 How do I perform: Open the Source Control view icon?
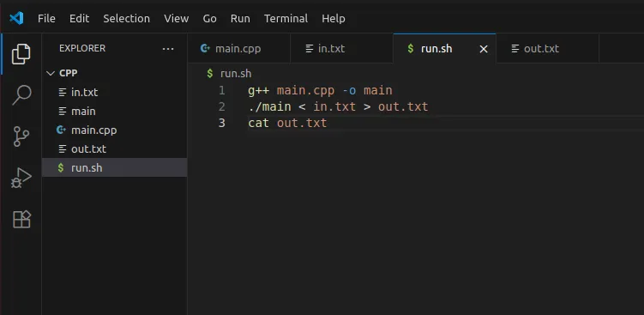(x=21, y=136)
